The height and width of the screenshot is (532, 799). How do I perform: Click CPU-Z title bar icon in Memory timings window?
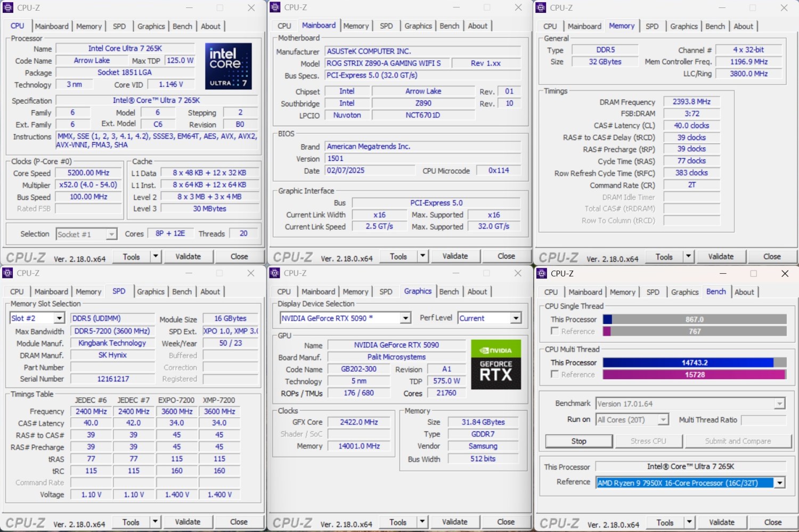tap(541, 8)
